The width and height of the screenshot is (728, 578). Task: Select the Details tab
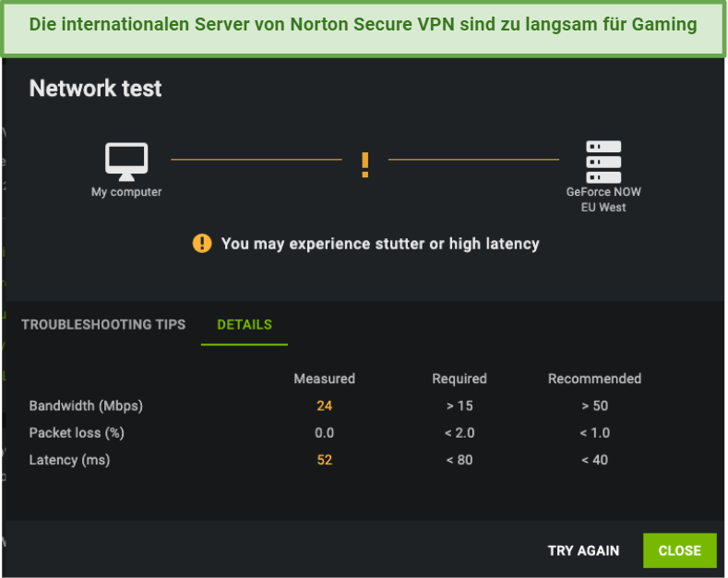pos(245,324)
